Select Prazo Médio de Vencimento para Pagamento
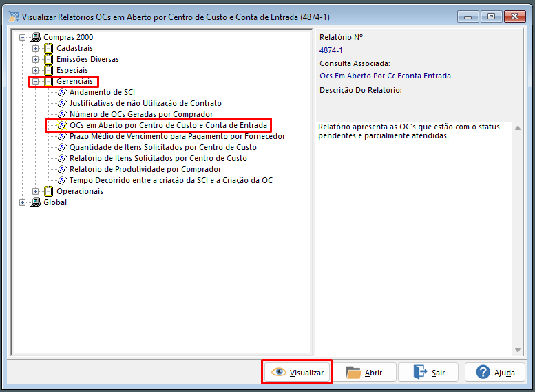The image size is (535, 392). coord(177,136)
